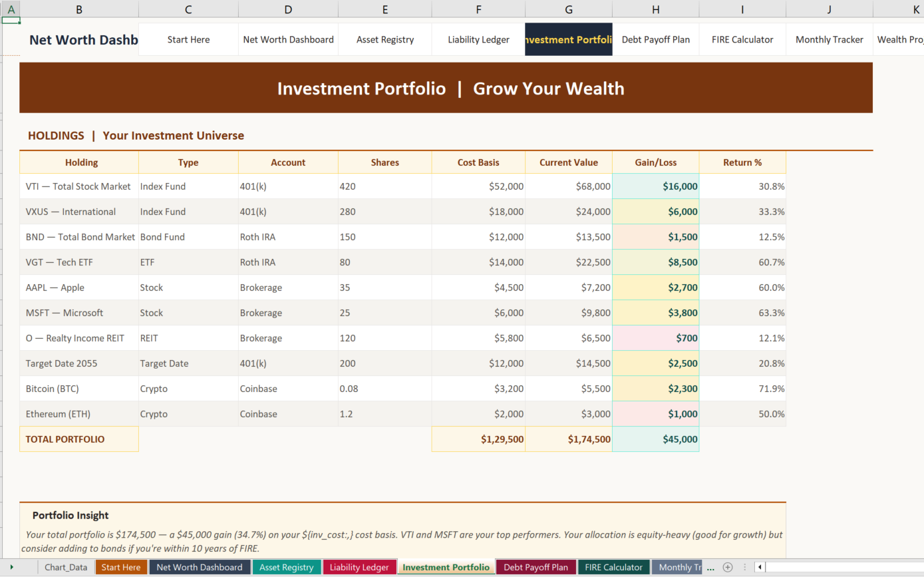Click the Investment Portfolio navigation button
Image resolution: width=924 pixels, height=577 pixels.
[569, 39]
